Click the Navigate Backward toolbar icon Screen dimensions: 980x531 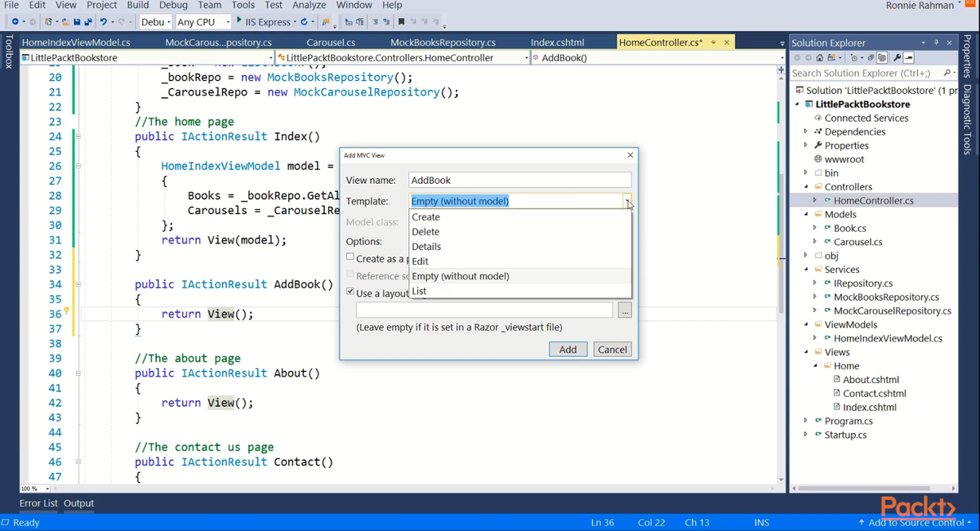(15, 21)
